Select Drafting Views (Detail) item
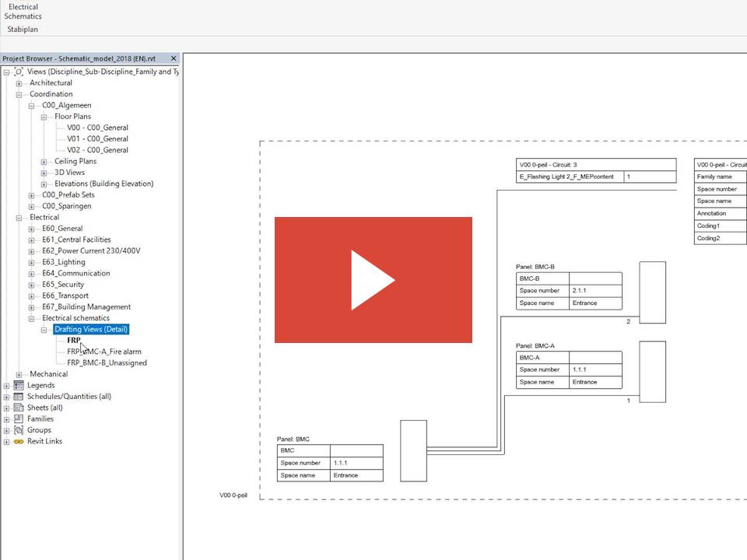Image resolution: width=747 pixels, height=560 pixels. tap(91, 329)
